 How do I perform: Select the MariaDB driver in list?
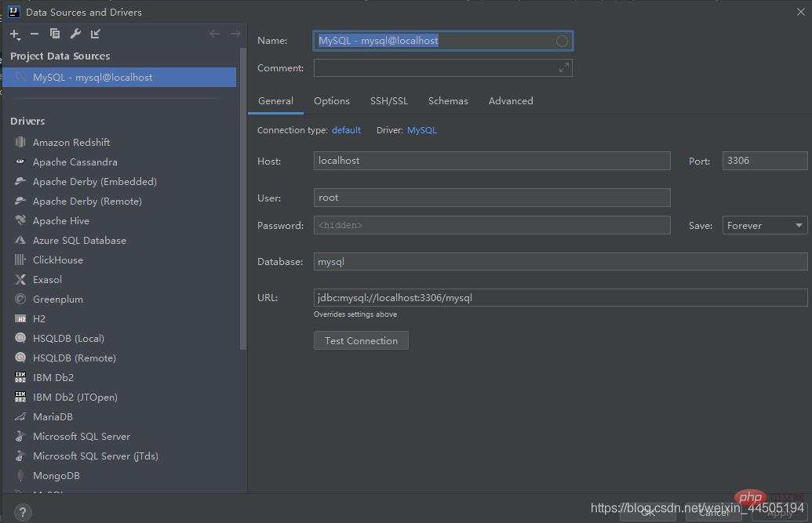click(x=53, y=417)
